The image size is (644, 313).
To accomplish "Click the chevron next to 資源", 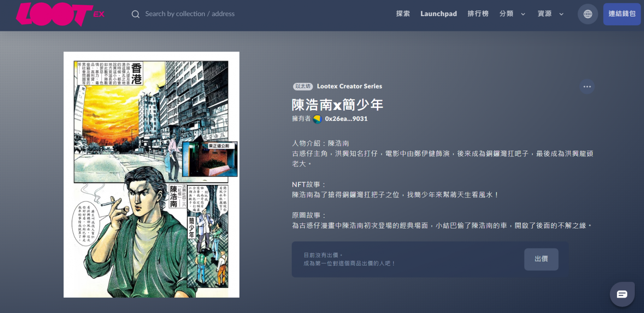I will pyautogui.click(x=561, y=14).
